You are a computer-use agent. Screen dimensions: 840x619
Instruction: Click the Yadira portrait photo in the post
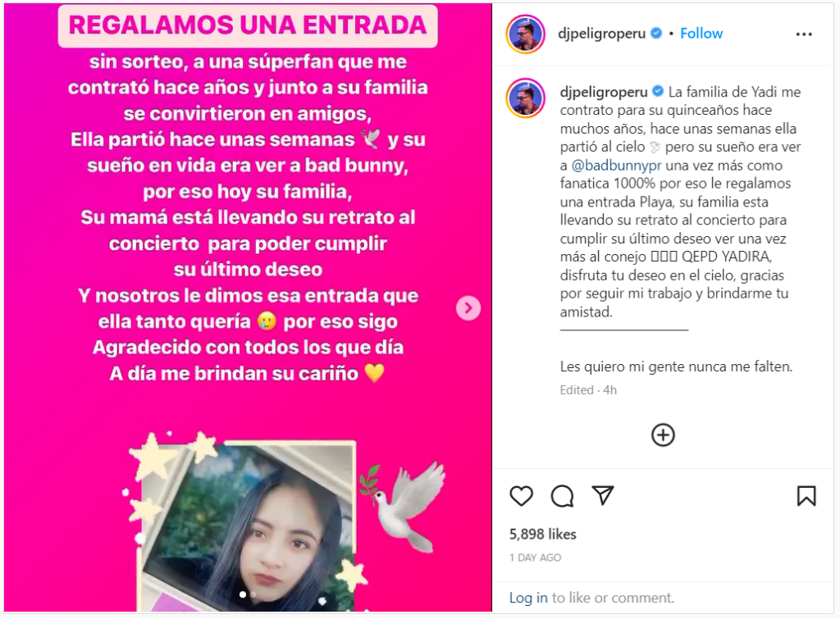248,526
